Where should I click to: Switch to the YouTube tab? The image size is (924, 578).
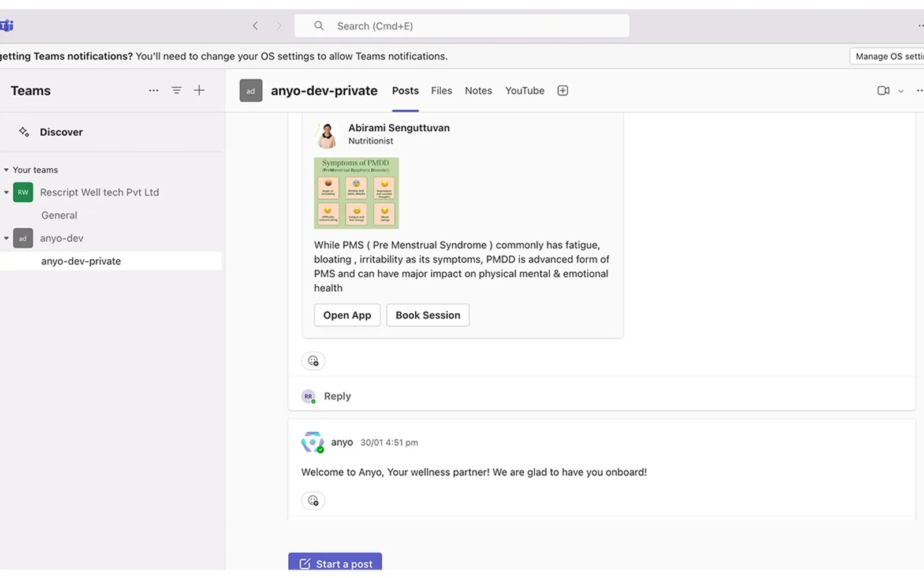[524, 91]
